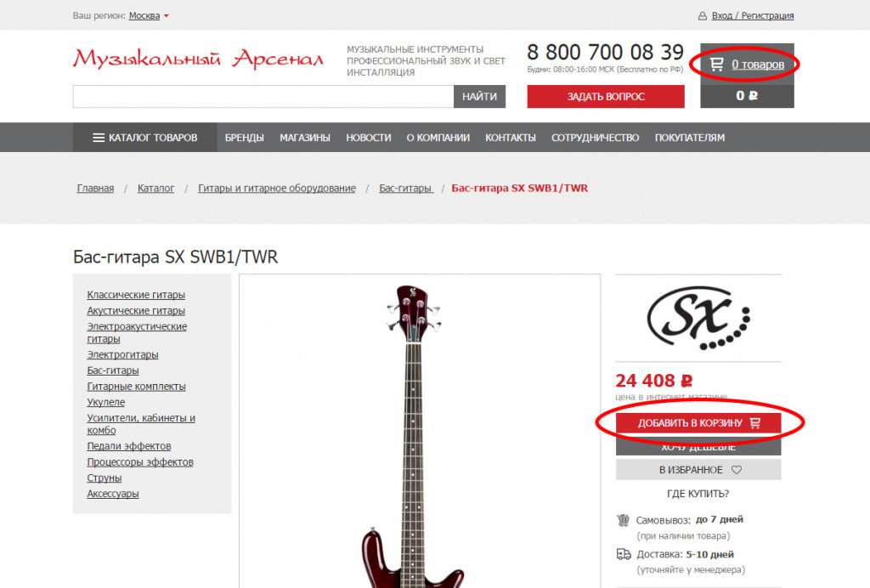Click the Найти search button
The height and width of the screenshot is (588, 870).
point(479,97)
